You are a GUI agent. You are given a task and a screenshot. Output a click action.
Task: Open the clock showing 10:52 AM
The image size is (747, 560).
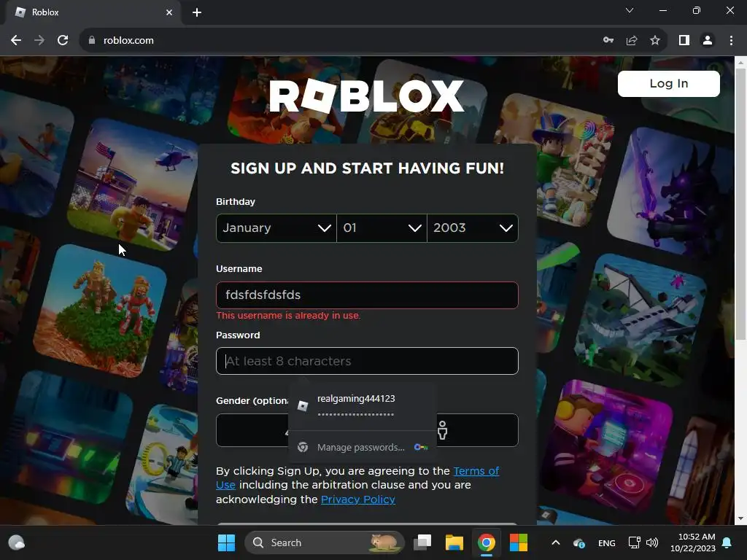click(693, 542)
